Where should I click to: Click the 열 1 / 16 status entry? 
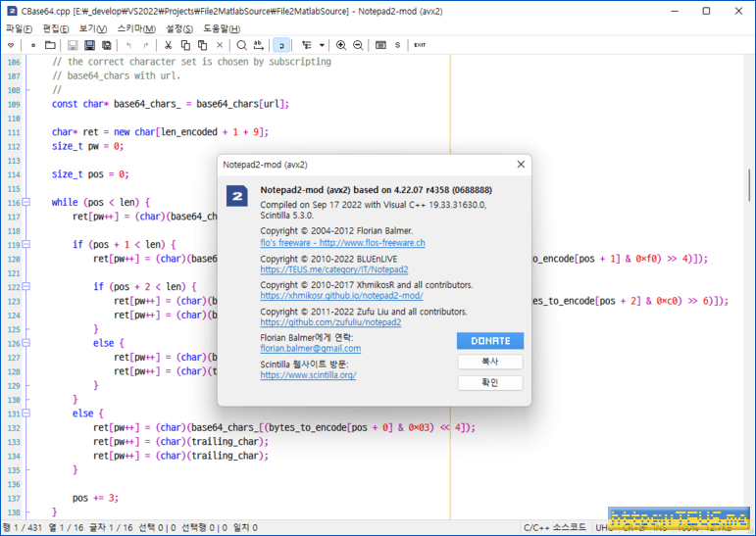click(66, 528)
